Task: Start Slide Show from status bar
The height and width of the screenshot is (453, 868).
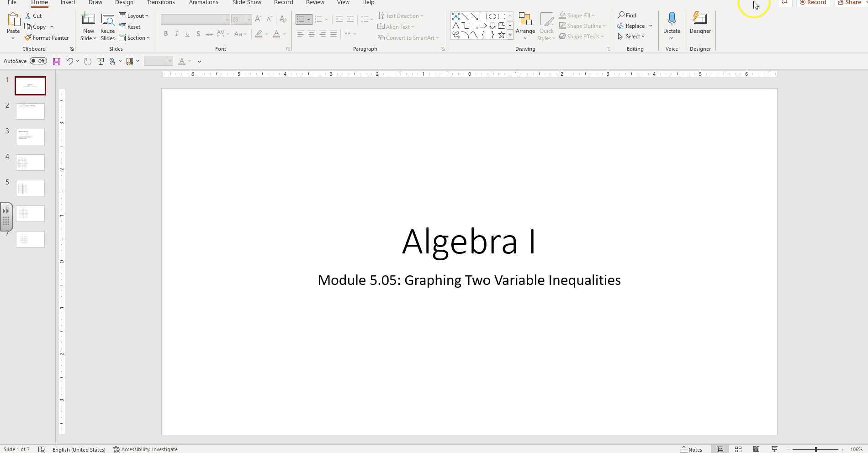Action: coord(774,449)
